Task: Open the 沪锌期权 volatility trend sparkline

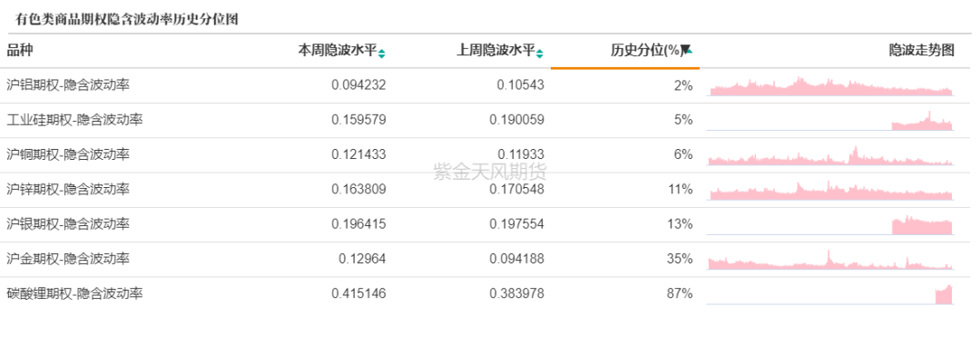Action: point(831,190)
